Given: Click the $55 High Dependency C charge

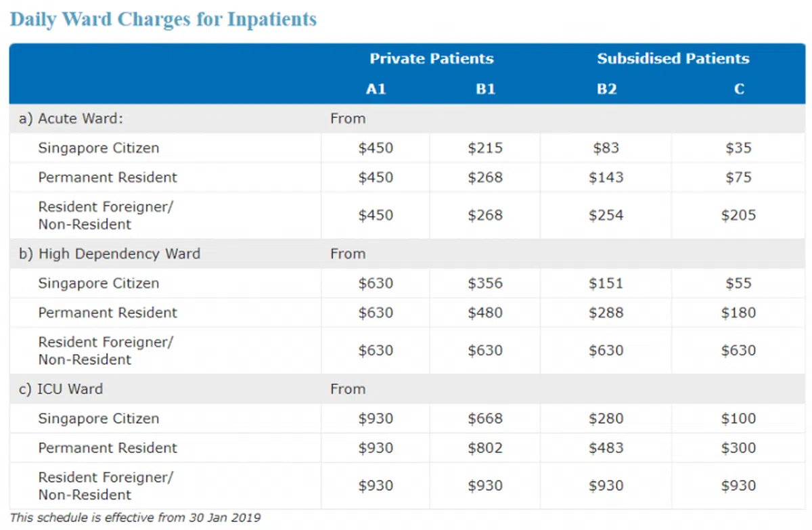Looking at the screenshot, I should [738, 284].
